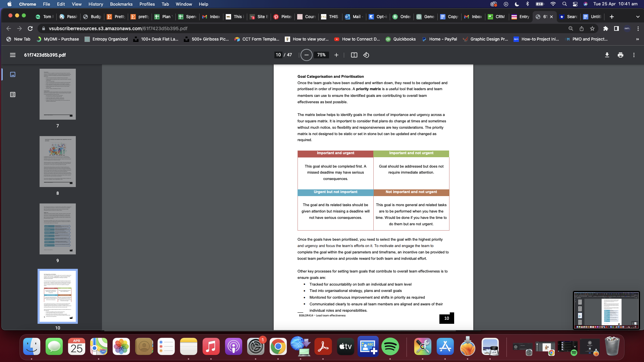Screen dimensions: 644x362
Task: Open PDF viewer more actions menu
Action: (634, 55)
